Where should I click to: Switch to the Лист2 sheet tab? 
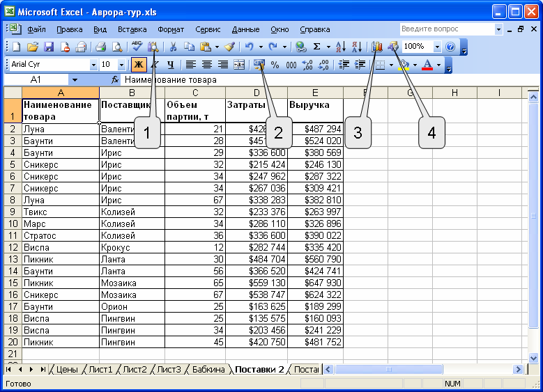[x=135, y=370]
